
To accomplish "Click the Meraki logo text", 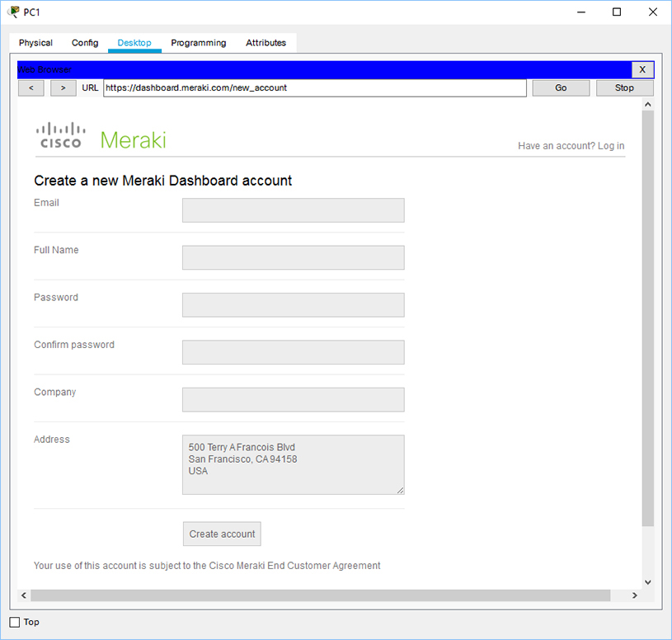I will click(134, 140).
